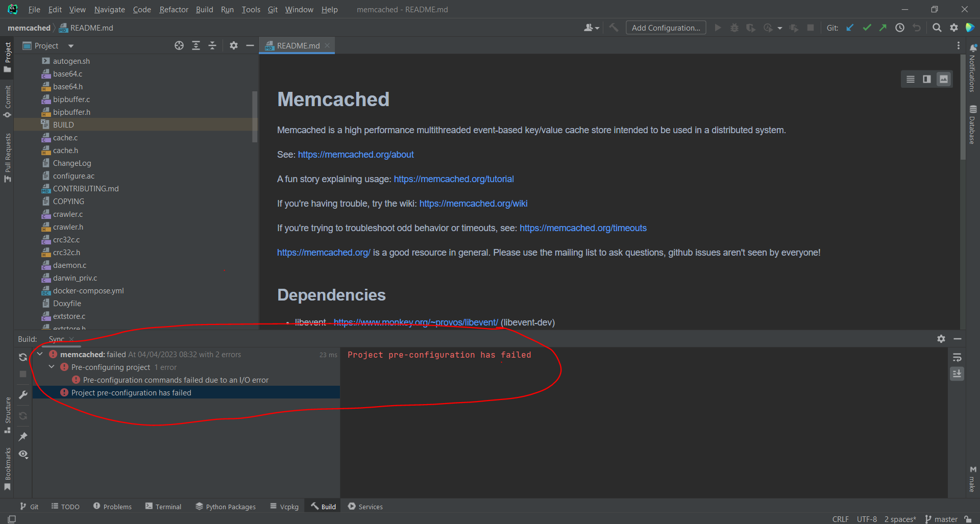Click the Project tree vertical scrollbar
The image size is (980, 524).
coord(255,116)
